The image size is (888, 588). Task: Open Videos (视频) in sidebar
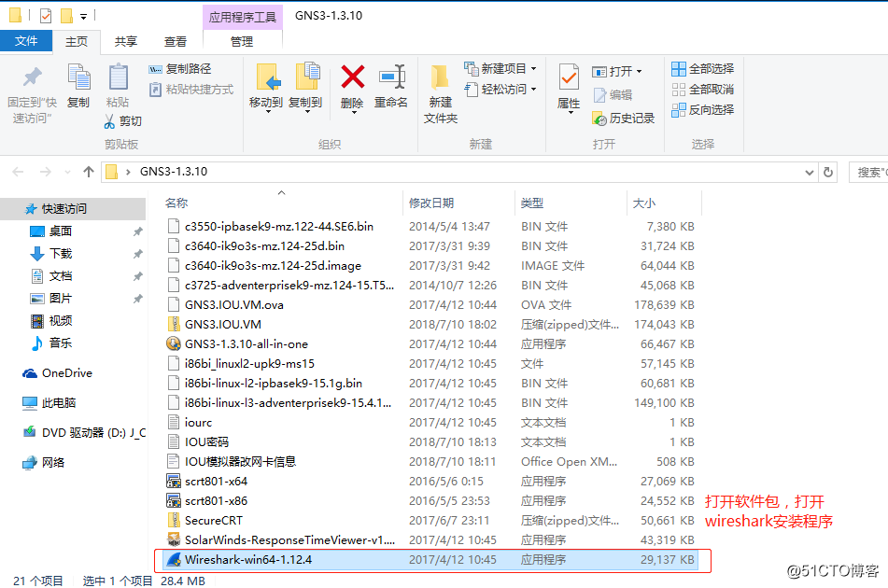click(x=60, y=321)
